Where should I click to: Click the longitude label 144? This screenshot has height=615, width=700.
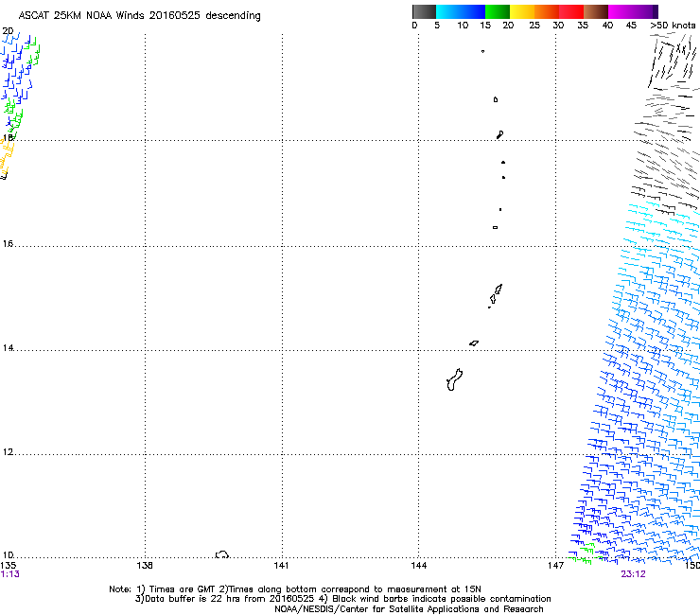(418, 566)
